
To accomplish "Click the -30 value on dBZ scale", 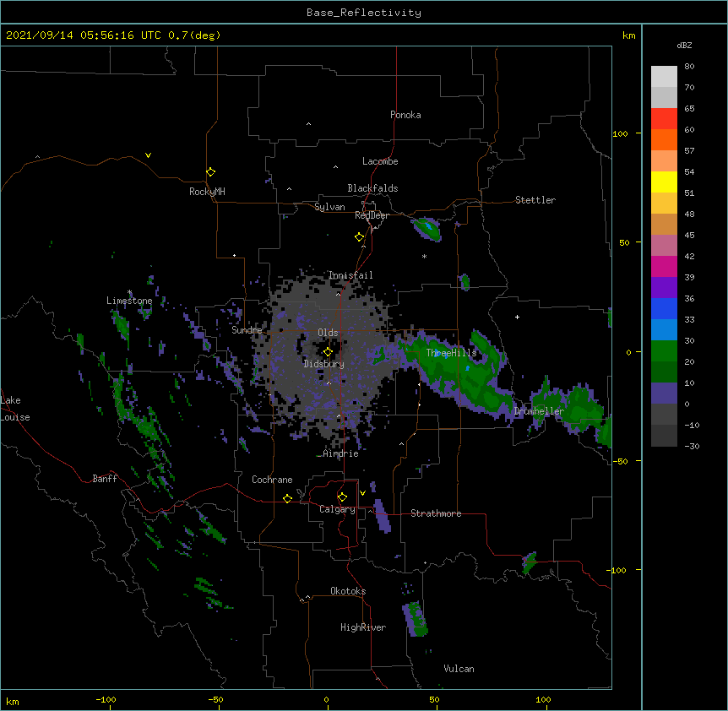I will (x=692, y=446).
